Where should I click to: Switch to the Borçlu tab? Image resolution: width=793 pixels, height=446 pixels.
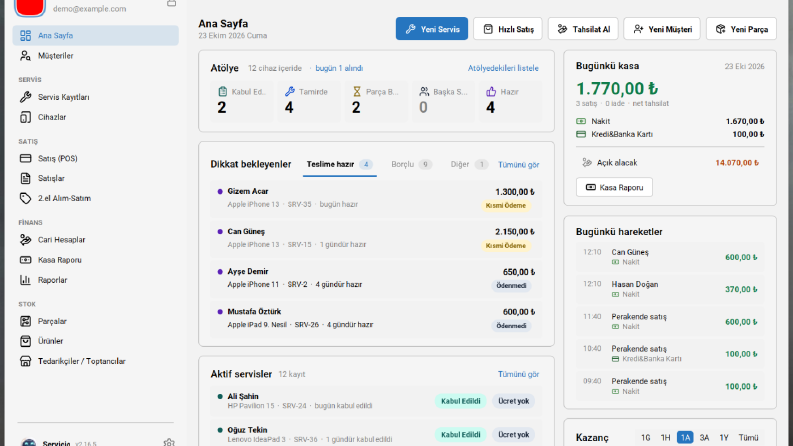pyautogui.click(x=411, y=164)
